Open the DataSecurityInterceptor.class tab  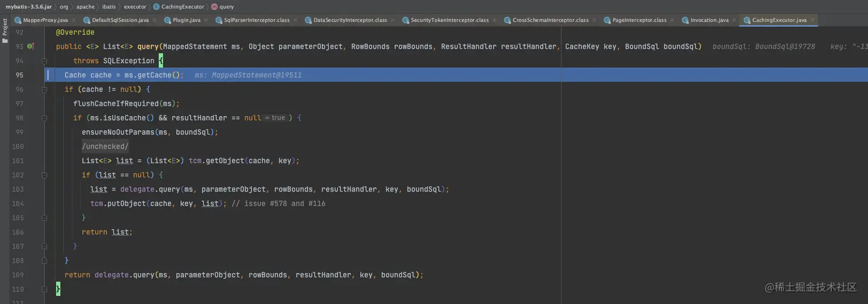coord(350,20)
